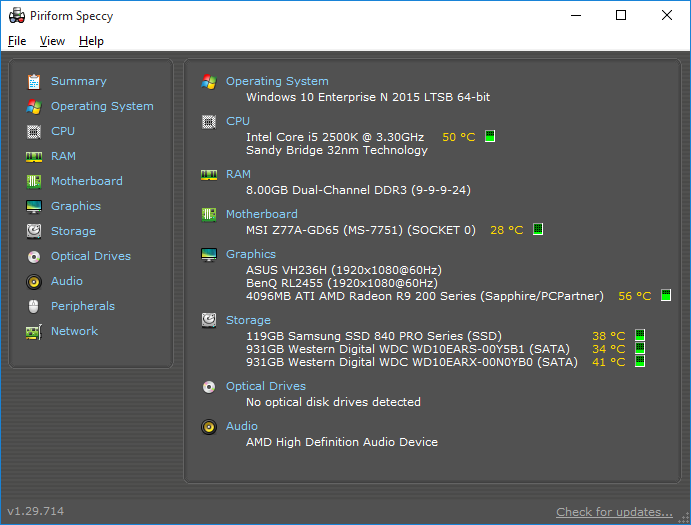Click the ASUS VH236H monitor entry
This screenshot has height=525, width=691.
(344, 270)
